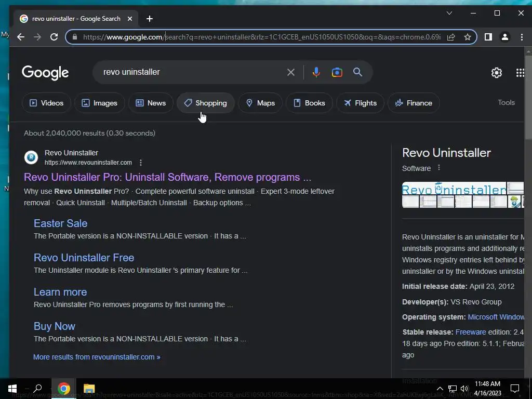Open the Easter Sale sitelink
Screen dimensions: 532x399
60,223
